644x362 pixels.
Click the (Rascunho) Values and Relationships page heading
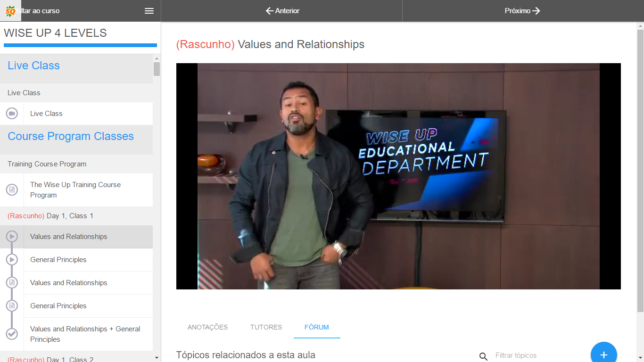tap(270, 44)
